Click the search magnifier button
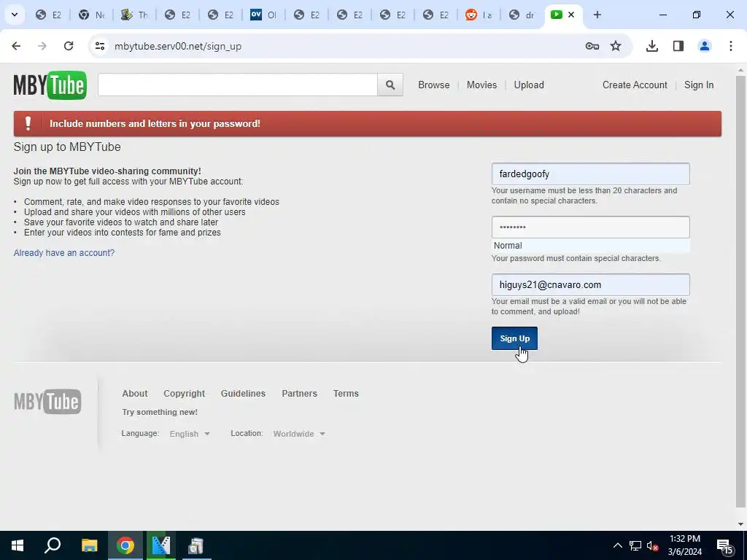Image resolution: width=747 pixels, height=560 pixels. coord(390,85)
